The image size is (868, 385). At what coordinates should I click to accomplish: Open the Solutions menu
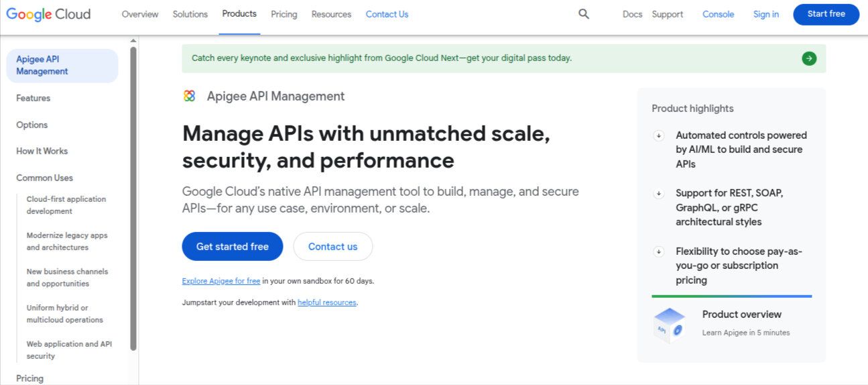[190, 14]
